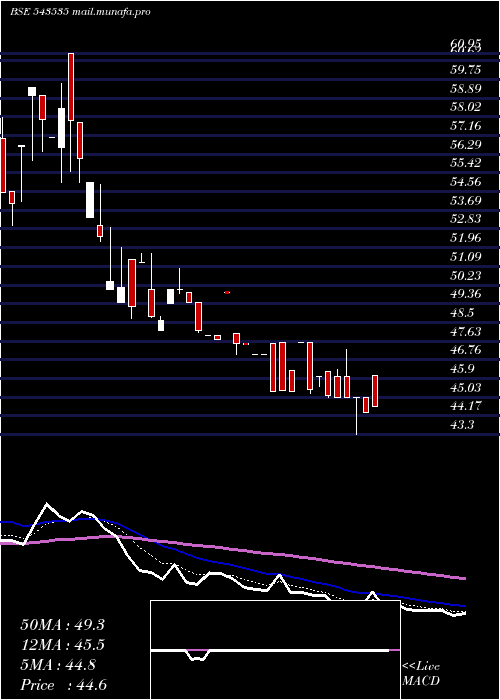This screenshot has width=500, height=700.
Task: Select the 52.83 price level label
Action: [466, 219]
